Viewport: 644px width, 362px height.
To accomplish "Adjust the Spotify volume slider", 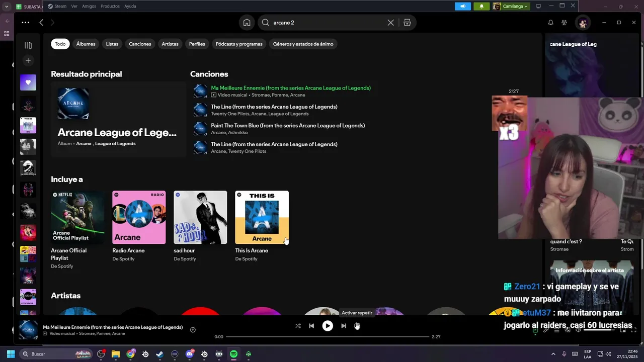I will pos(599,330).
